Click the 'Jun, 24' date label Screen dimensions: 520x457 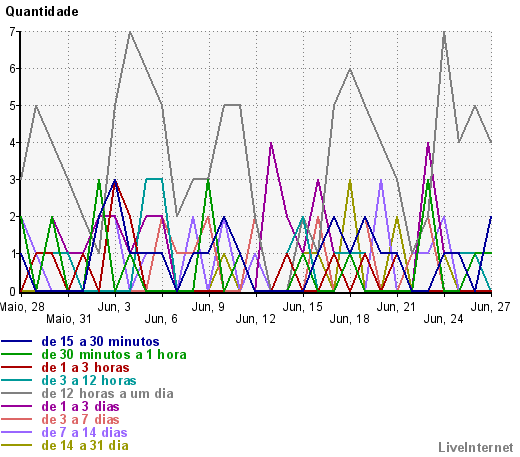point(444,319)
